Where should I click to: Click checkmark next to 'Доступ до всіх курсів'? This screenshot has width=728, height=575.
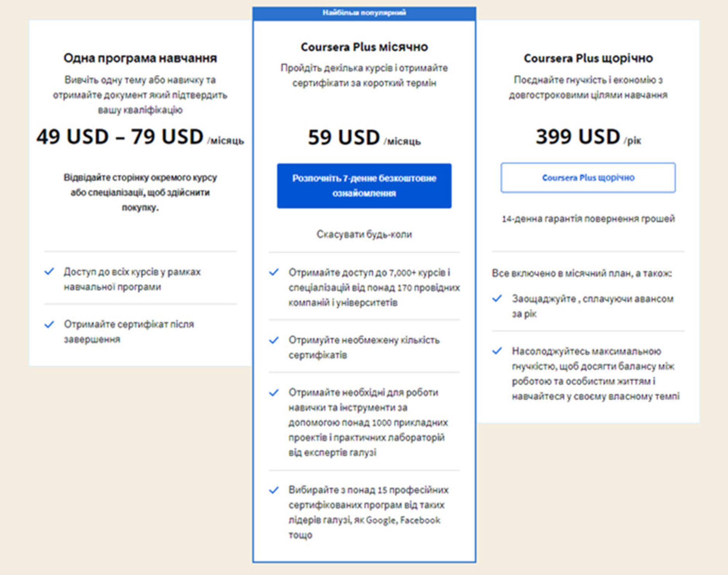pyautogui.click(x=49, y=272)
